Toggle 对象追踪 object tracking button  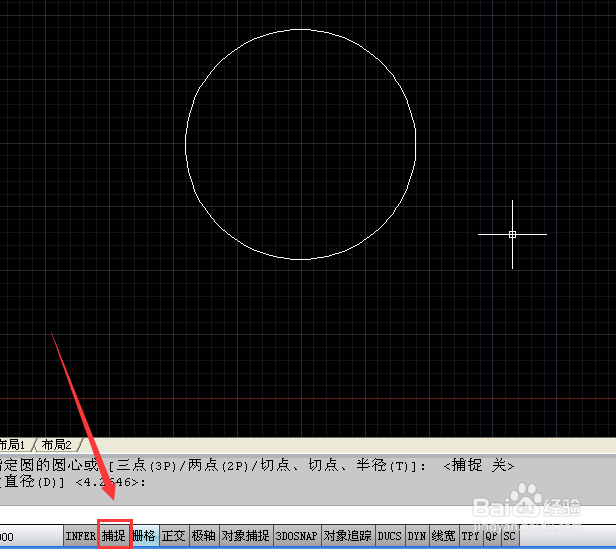click(x=348, y=536)
